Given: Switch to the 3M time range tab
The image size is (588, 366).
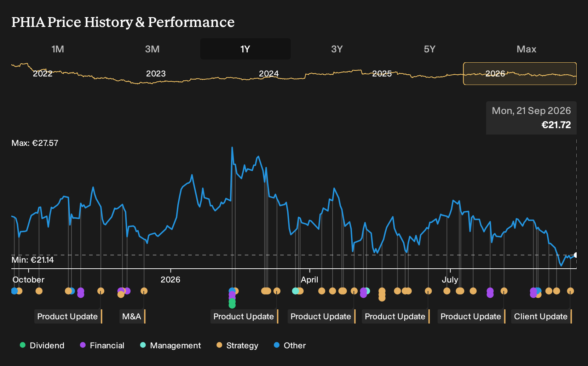Looking at the screenshot, I should coord(152,49).
